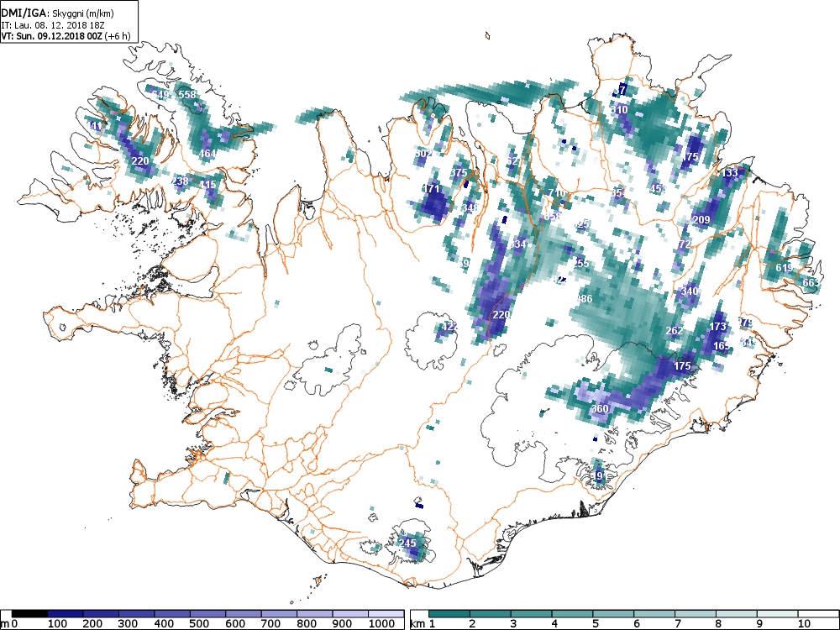This screenshot has height=630, width=840.
Task: Click the "262" visibility value on the map
Action: [675, 330]
